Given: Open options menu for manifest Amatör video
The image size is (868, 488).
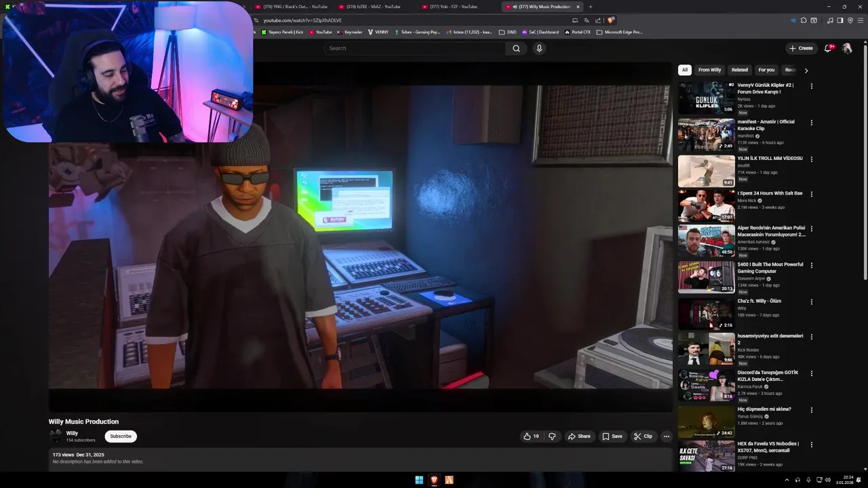Looking at the screenshot, I should tap(811, 123).
